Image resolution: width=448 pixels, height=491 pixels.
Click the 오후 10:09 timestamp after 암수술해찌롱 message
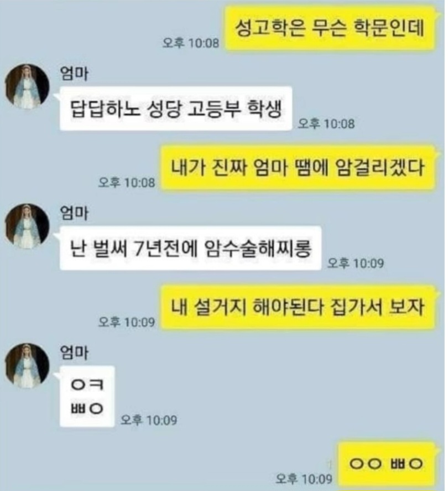coord(356,263)
